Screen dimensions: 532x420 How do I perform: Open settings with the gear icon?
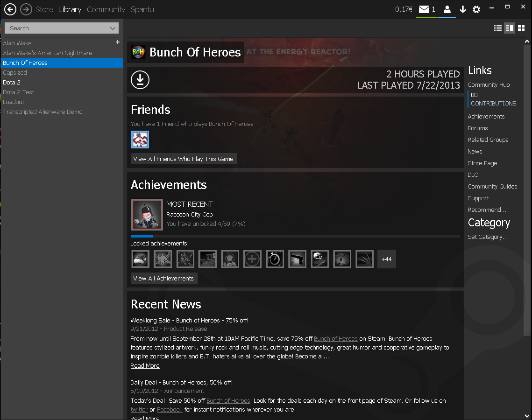coord(476,9)
